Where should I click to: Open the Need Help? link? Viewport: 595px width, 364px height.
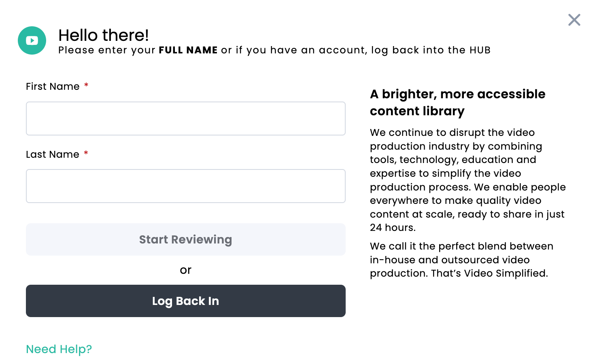[59, 349]
